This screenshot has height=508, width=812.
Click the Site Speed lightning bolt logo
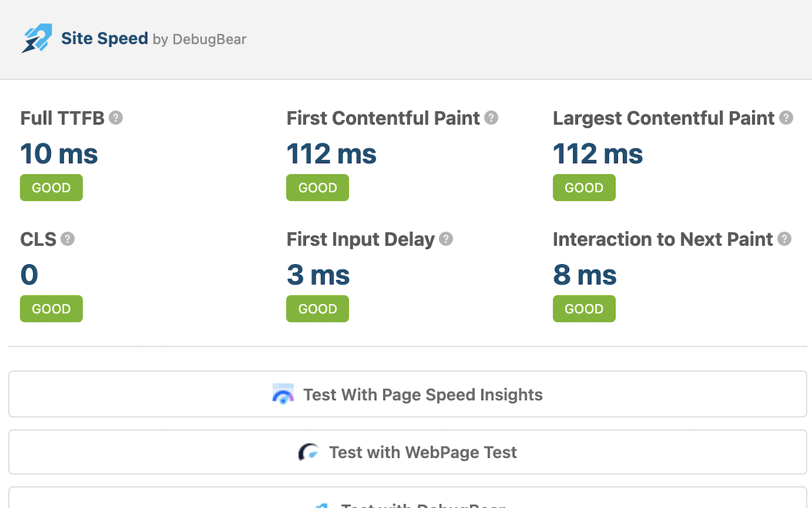36,38
